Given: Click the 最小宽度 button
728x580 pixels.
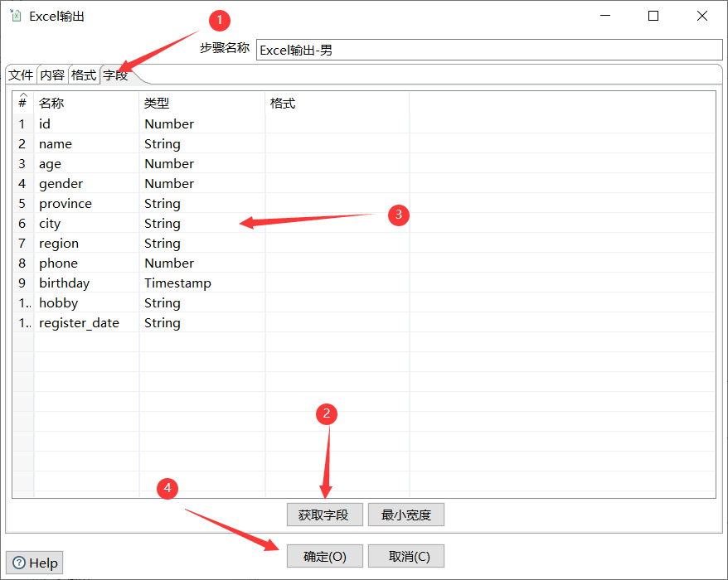Looking at the screenshot, I should [x=405, y=515].
